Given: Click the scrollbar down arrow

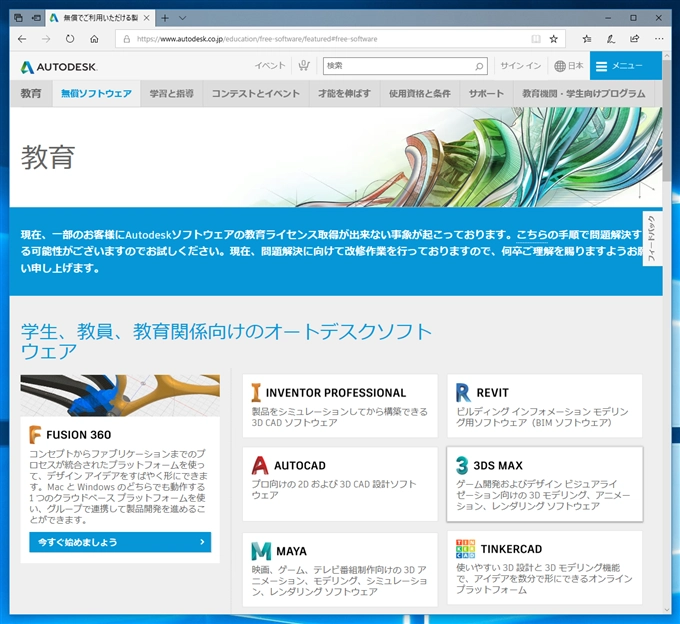Looking at the screenshot, I should tap(667, 610).
